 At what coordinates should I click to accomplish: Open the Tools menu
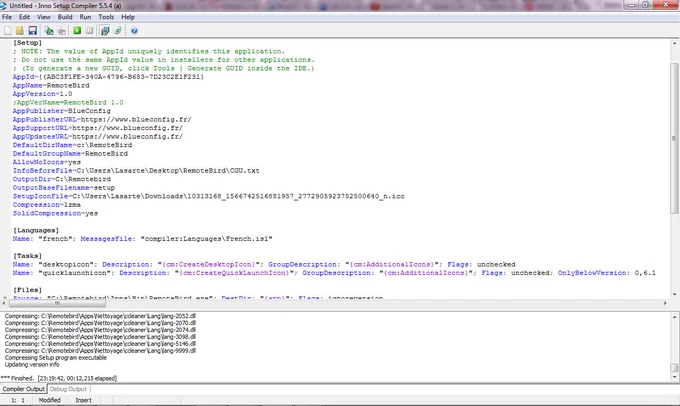click(x=106, y=17)
